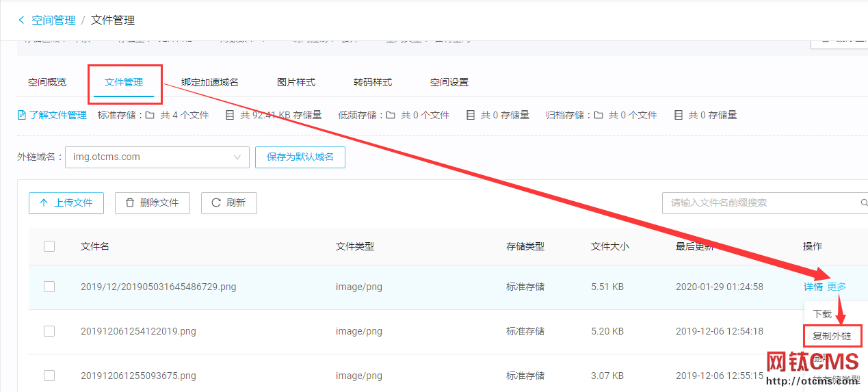Switch to the 图片样式 tab
Screen dimensions: 868x392
point(296,82)
